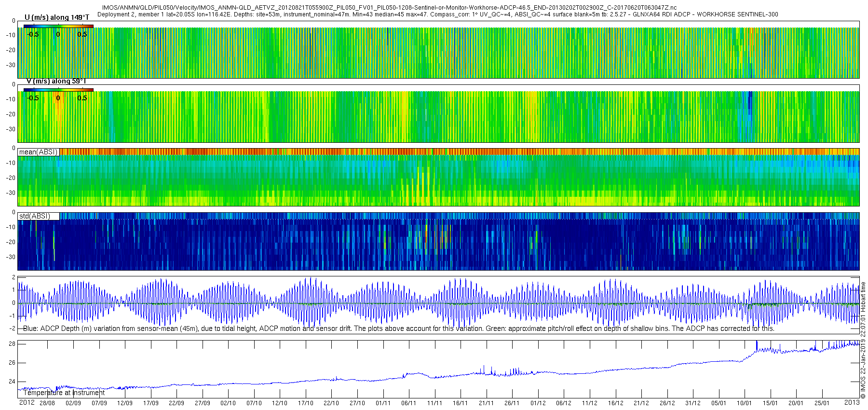
Task: Click the 28 tick on temperature axis
Action: tap(12, 344)
